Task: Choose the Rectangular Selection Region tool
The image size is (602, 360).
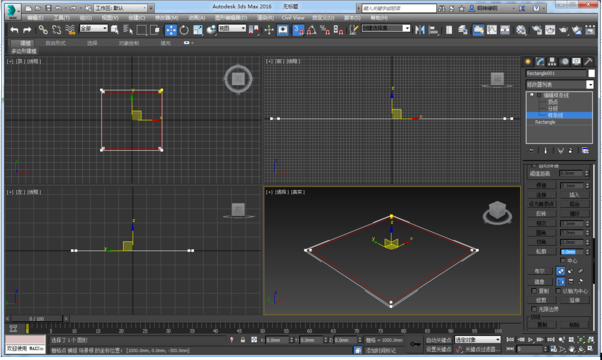Action: pos(142,30)
